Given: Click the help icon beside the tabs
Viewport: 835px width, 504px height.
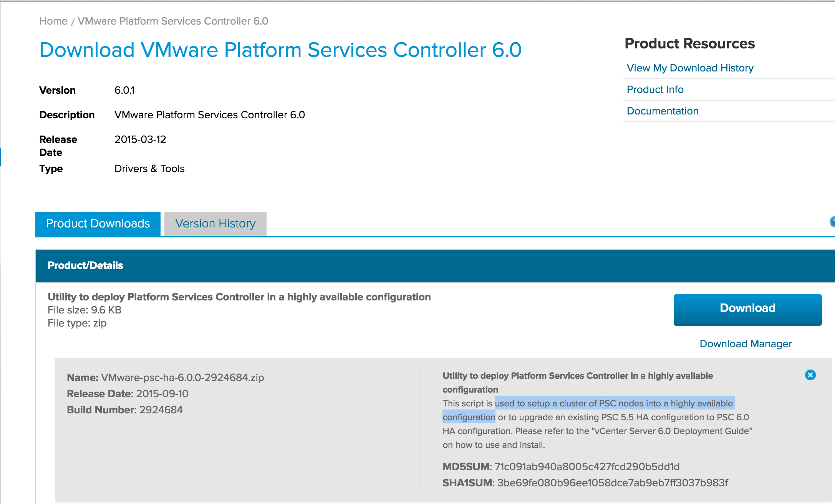Looking at the screenshot, I should (832, 222).
